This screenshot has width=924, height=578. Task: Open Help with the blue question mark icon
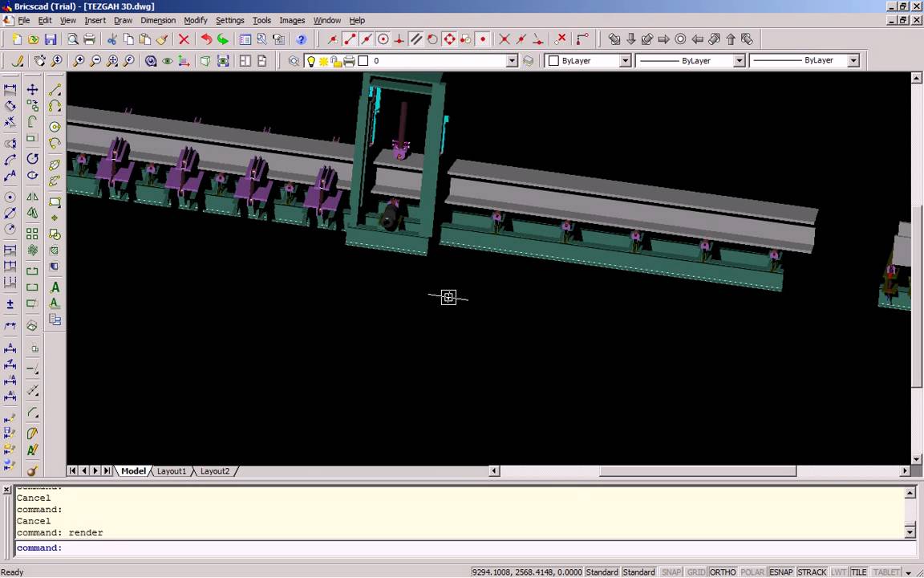pyautogui.click(x=301, y=39)
